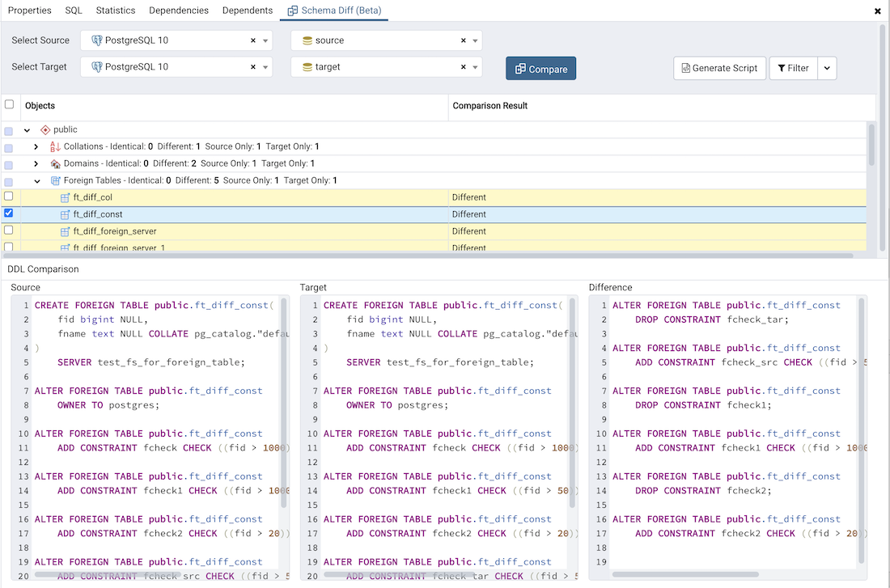Clear the target server PostgreSQL 10 selection

point(253,67)
